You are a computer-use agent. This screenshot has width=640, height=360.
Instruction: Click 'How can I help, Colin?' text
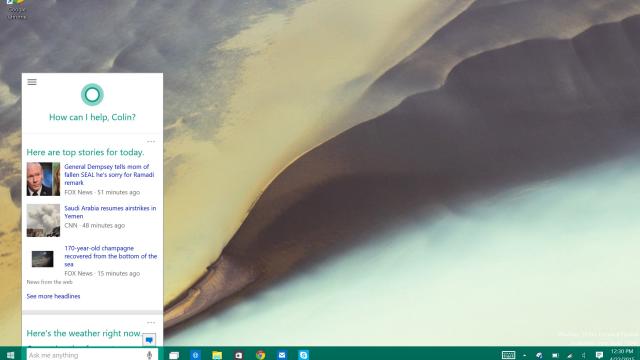(x=92, y=117)
